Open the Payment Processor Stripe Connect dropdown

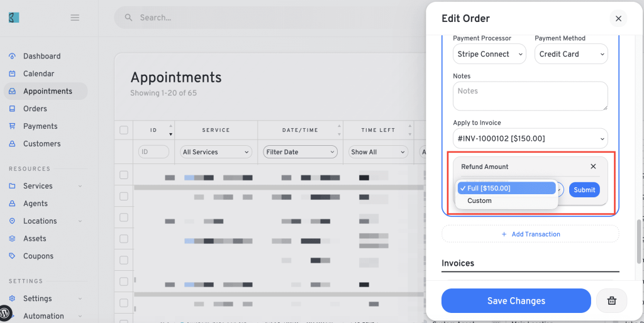(489, 54)
